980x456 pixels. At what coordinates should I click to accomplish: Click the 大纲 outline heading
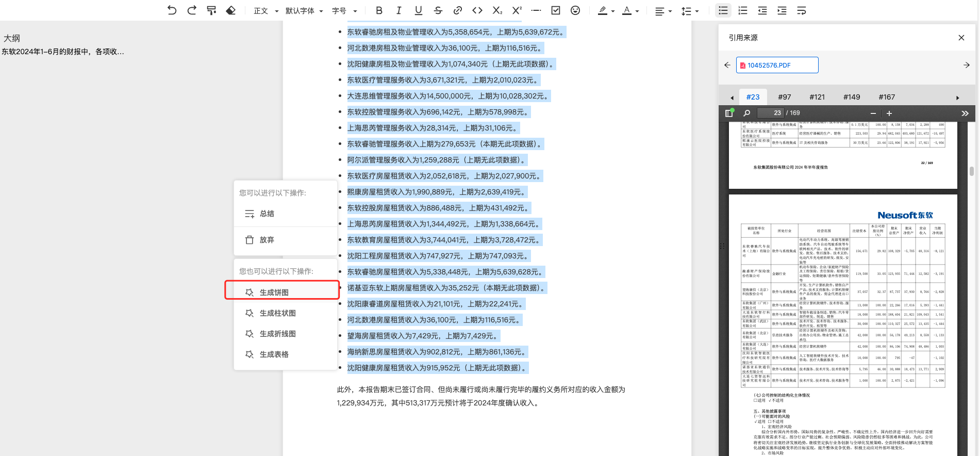(x=12, y=38)
